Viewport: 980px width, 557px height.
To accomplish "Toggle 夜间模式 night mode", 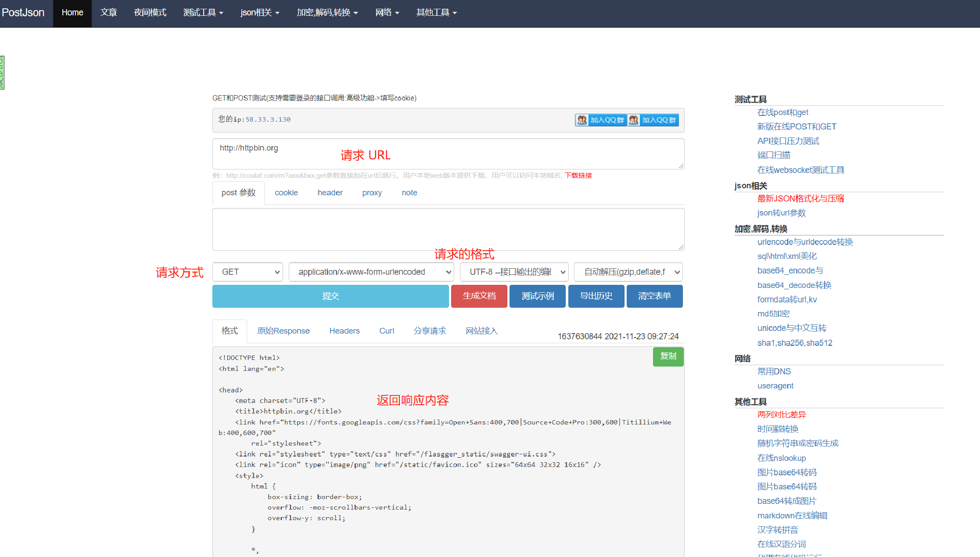I will click(x=150, y=13).
